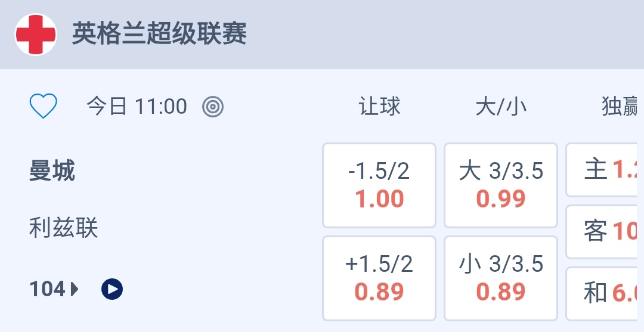Viewport: 644px width, 332px height.
Task: Bet on 小 3/3.5 at 0.89
Action: [501, 278]
